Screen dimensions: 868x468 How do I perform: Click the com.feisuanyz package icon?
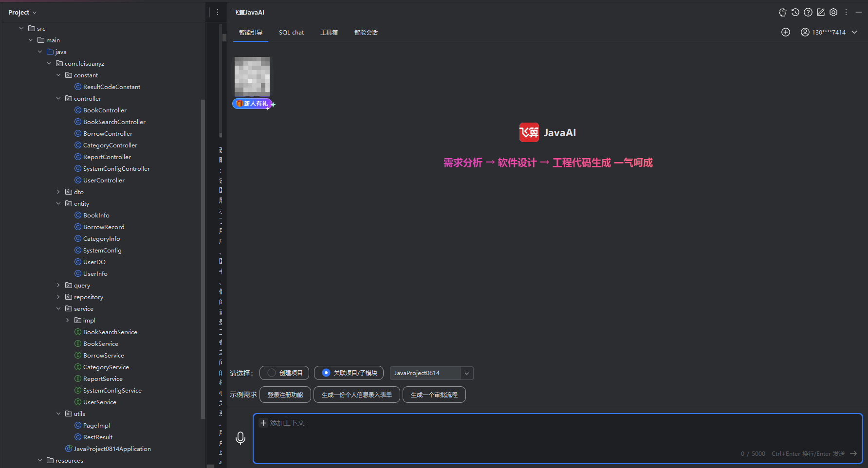(59, 63)
